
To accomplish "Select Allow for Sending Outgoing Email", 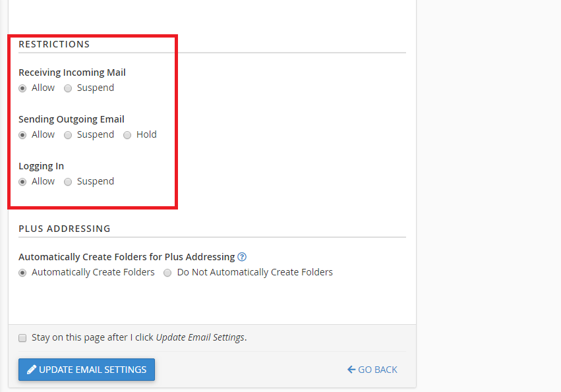I will (22, 135).
